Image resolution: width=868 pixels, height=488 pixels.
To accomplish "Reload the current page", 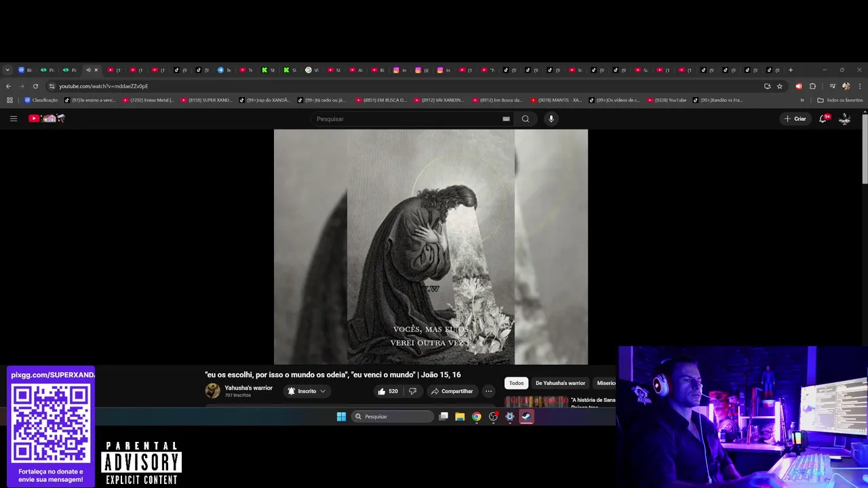I will pyautogui.click(x=35, y=86).
